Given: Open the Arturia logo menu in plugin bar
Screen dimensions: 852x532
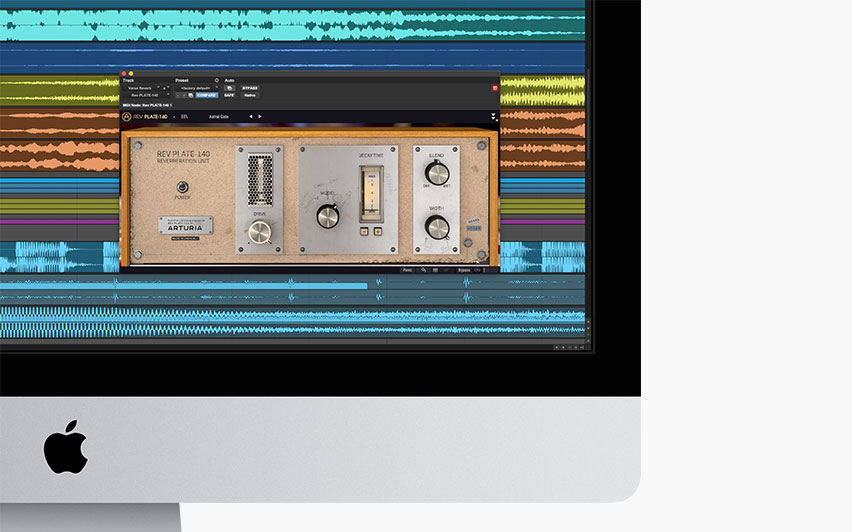Looking at the screenshot, I should pos(127,116).
